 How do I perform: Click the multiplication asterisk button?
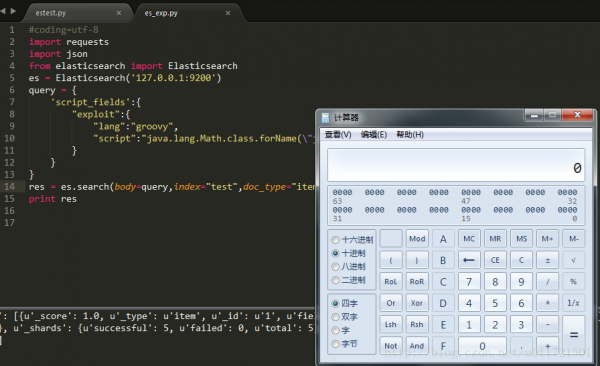[548, 303]
